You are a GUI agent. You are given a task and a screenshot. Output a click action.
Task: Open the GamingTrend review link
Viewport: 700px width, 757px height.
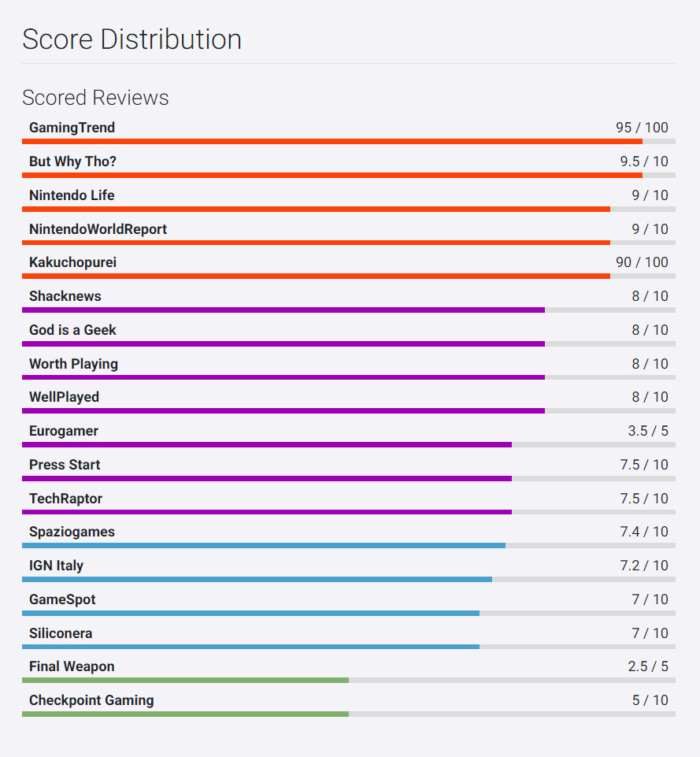[72, 128]
